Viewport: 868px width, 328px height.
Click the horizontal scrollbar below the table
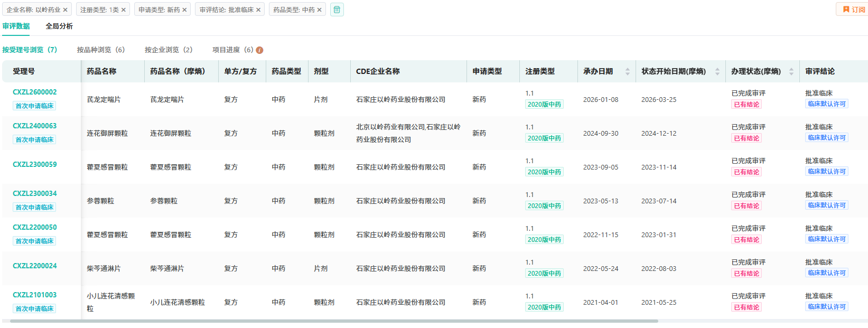(334, 321)
